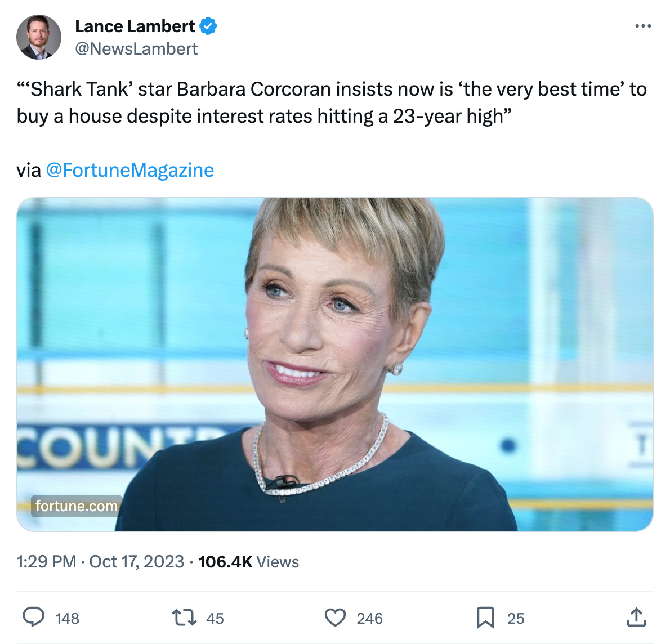Click the fortune.com domain label

(x=77, y=506)
